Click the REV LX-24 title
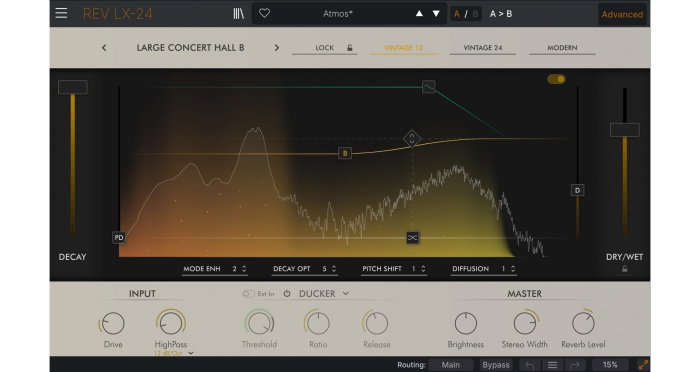Viewport: 700px width, 372px height. (x=117, y=14)
